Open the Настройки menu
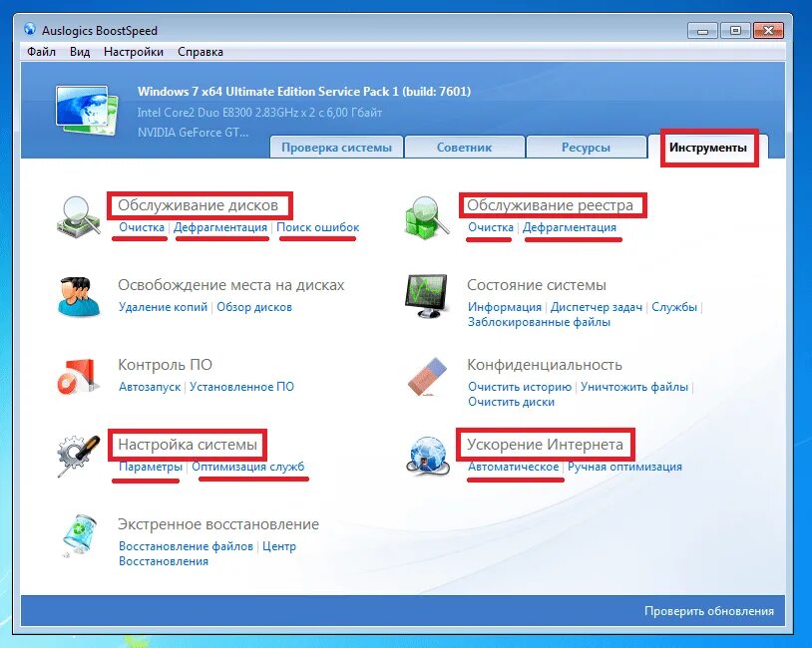Viewport: 812px width, 648px height. tap(134, 52)
